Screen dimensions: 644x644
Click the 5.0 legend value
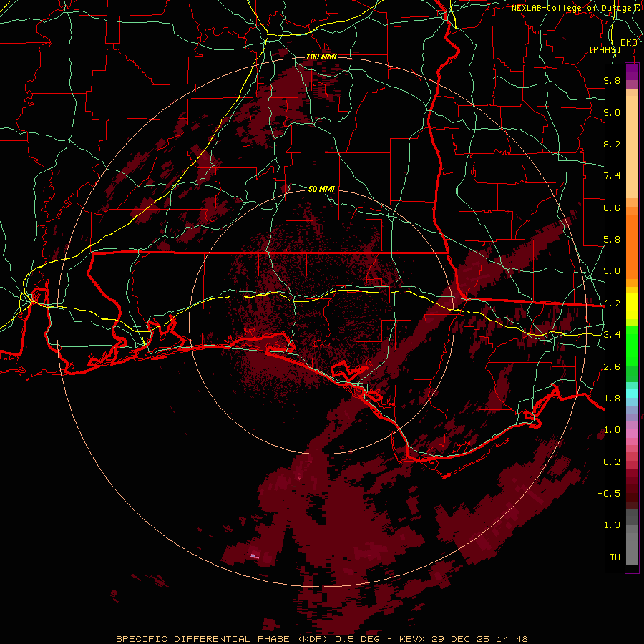click(x=612, y=271)
